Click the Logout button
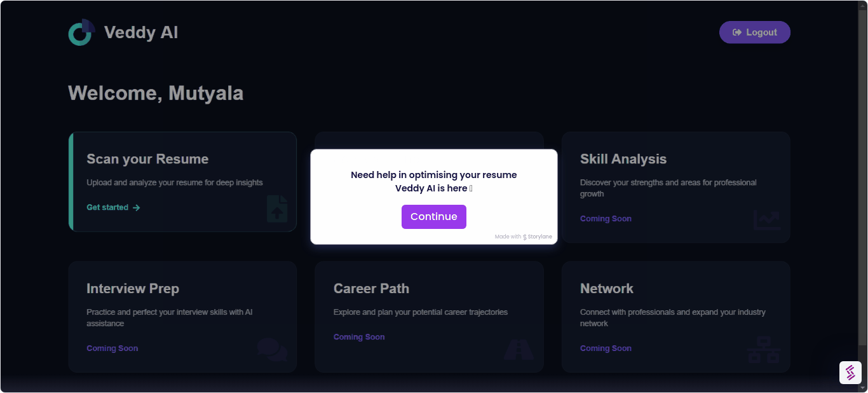 coord(754,32)
